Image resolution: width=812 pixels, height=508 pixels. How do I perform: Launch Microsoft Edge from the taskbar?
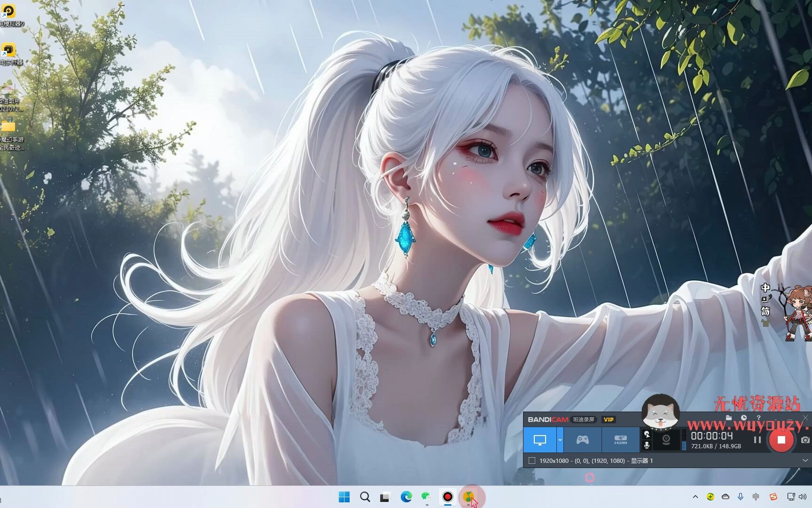[x=406, y=497]
